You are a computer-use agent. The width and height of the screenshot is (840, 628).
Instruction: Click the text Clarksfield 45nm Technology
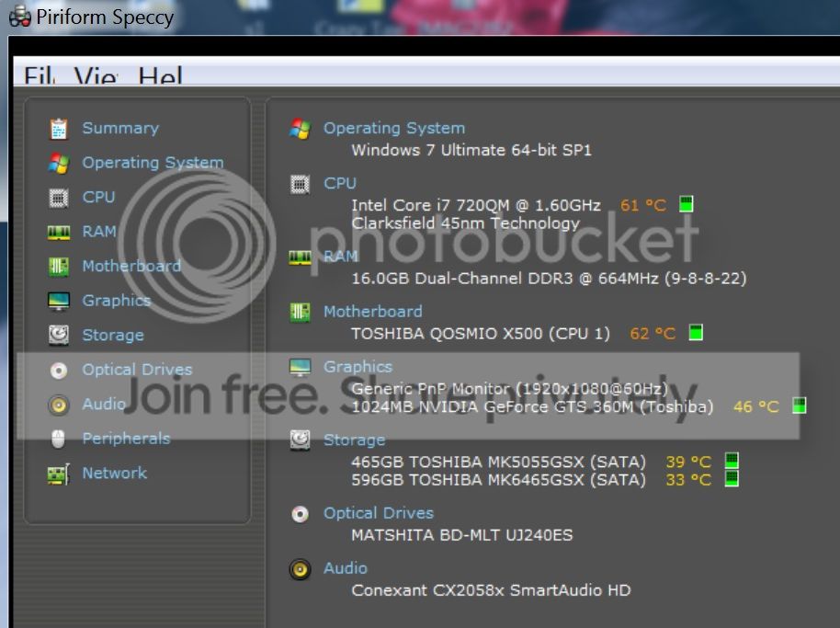click(466, 223)
